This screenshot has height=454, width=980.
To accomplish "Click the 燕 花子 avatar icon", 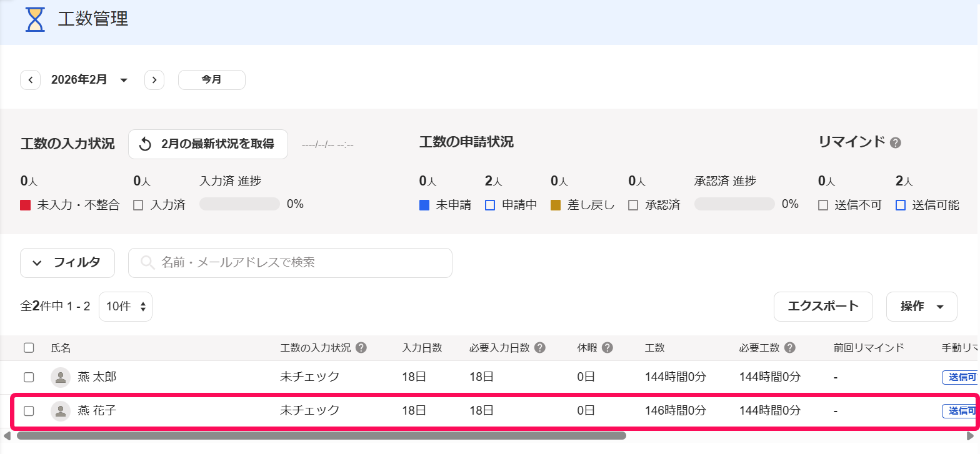I will pos(61,411).
